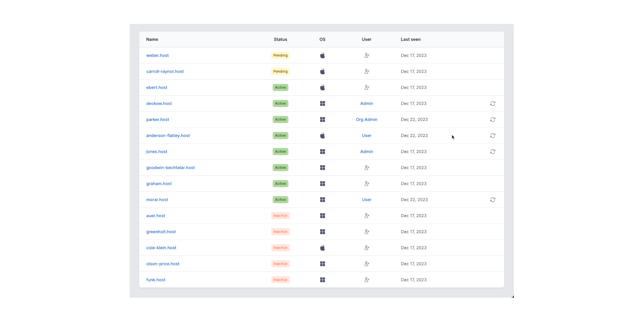Image resolution: width=644 pixels, height=322 pixels.
Task: Click the Org Admin user link
Action: click(x=366, y=119)
